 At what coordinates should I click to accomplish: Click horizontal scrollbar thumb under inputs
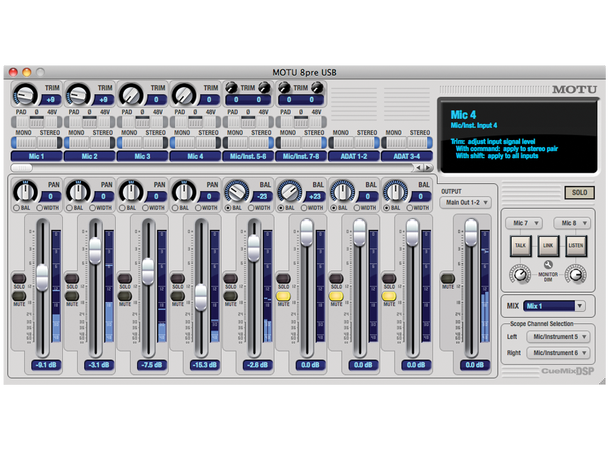pyautogui.click(x=22, y=168)
